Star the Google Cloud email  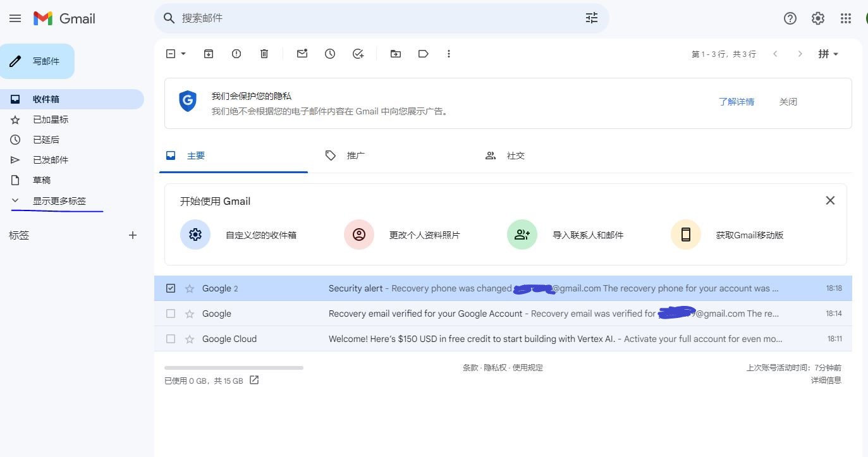pyautogui.click(x=190, y=339)
